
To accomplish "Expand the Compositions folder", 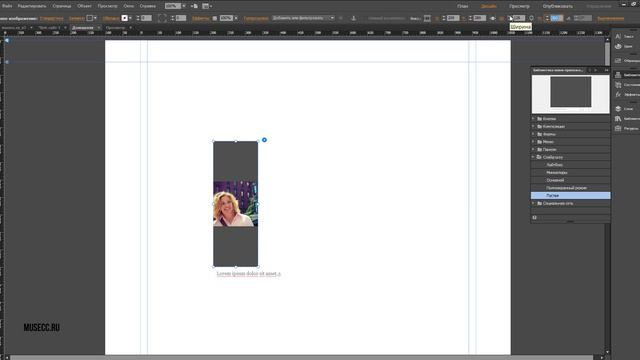I will point(533,127).
